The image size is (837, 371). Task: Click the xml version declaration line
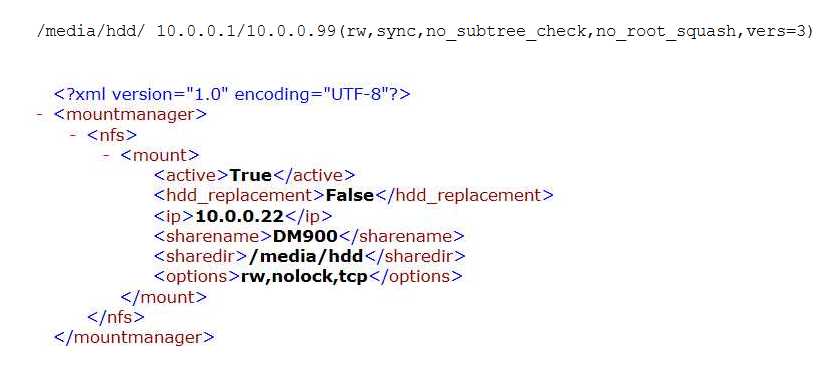click(x=232, y=94)
